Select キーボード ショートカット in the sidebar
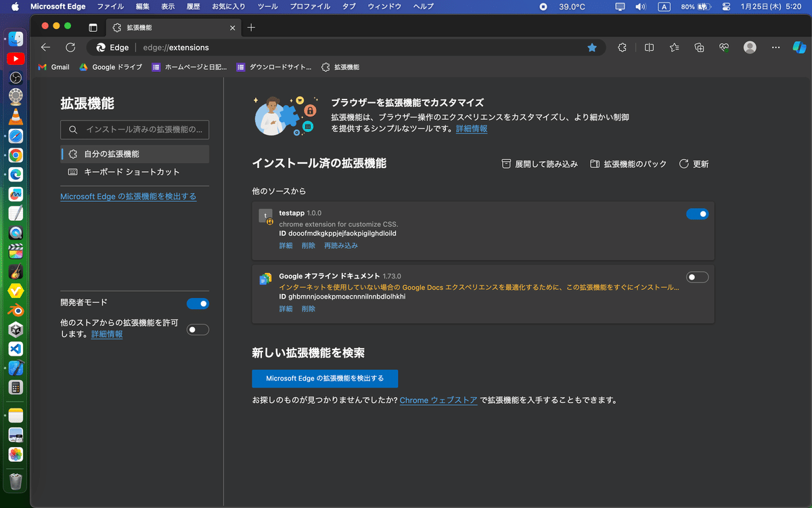Viewport: 812px width, 508px height. [135, 172]
